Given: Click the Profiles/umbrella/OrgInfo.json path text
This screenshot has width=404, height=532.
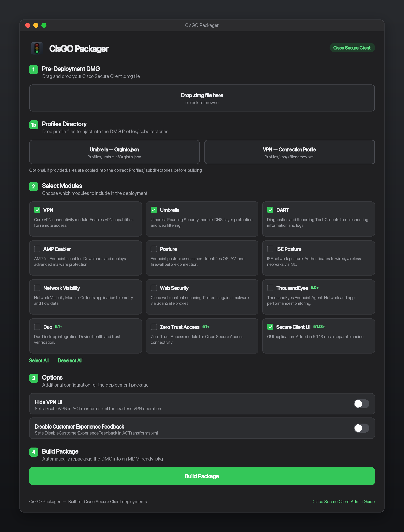Looking at the screenshot, I should [114, 157].
